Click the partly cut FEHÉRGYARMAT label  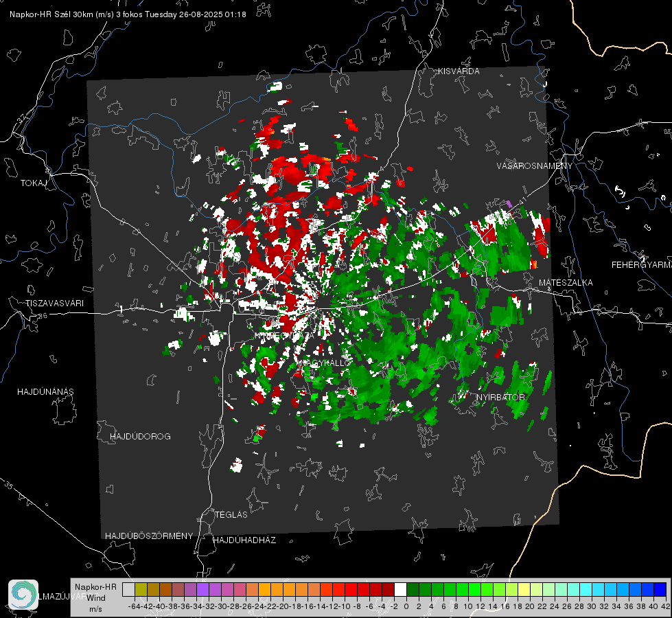tap(641, 265)
